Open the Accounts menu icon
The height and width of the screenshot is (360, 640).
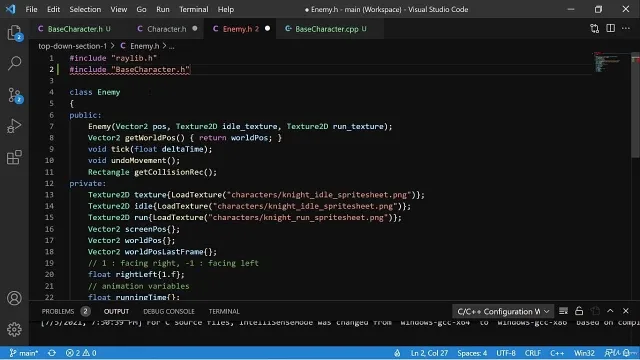[14, 298]
